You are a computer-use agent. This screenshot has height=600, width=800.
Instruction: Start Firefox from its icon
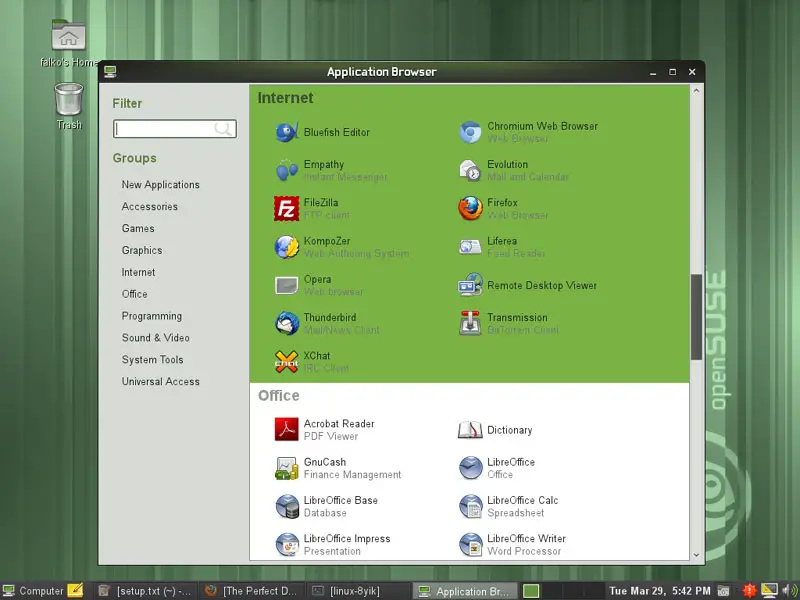point(470,209)
